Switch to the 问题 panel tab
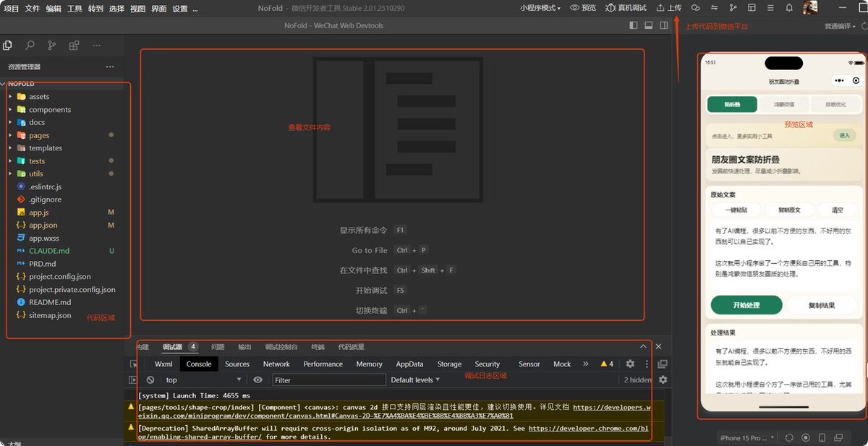 218,347
